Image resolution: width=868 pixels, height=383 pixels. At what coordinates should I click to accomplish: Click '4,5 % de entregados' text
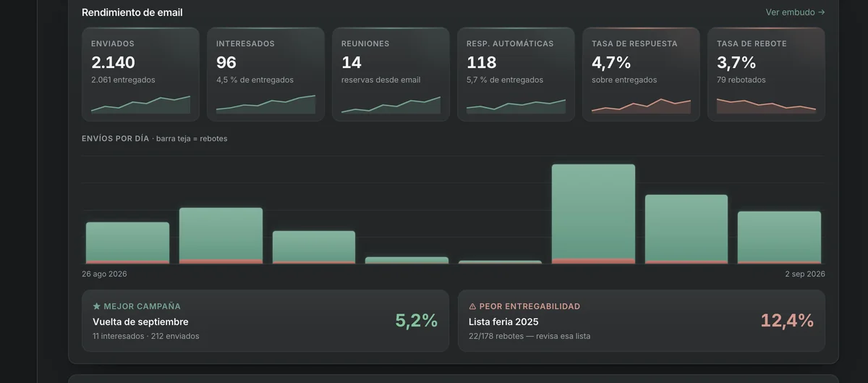[255, 80]
